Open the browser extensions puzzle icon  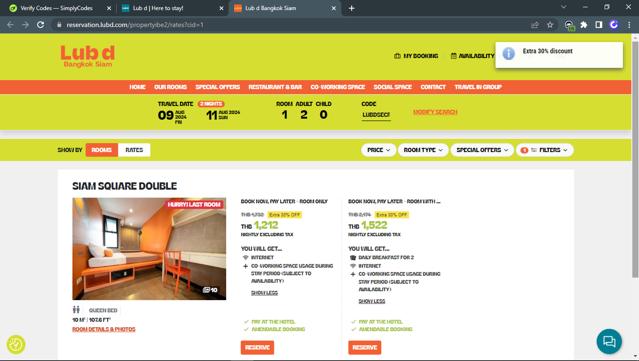tap(584, 25)
